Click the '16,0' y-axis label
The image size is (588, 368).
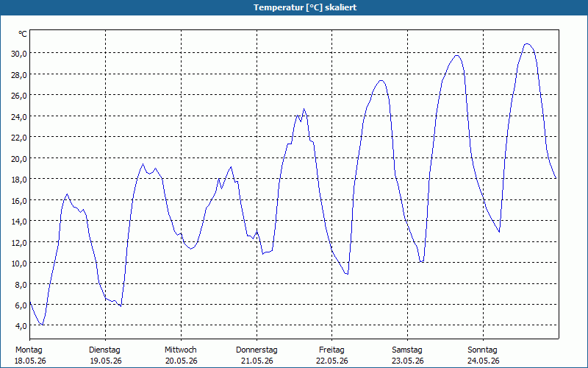coord(19,200)
